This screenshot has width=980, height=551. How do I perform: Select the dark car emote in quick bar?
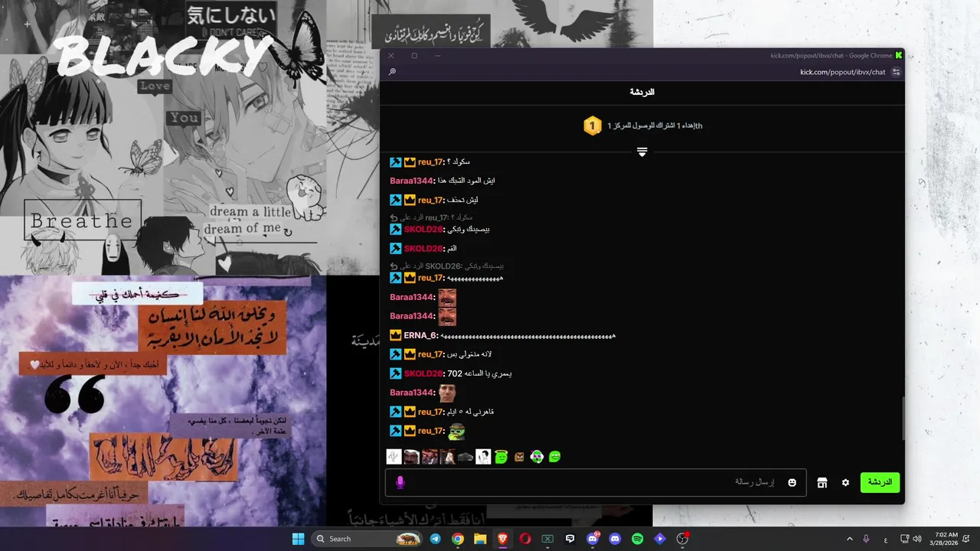point(465,457)
